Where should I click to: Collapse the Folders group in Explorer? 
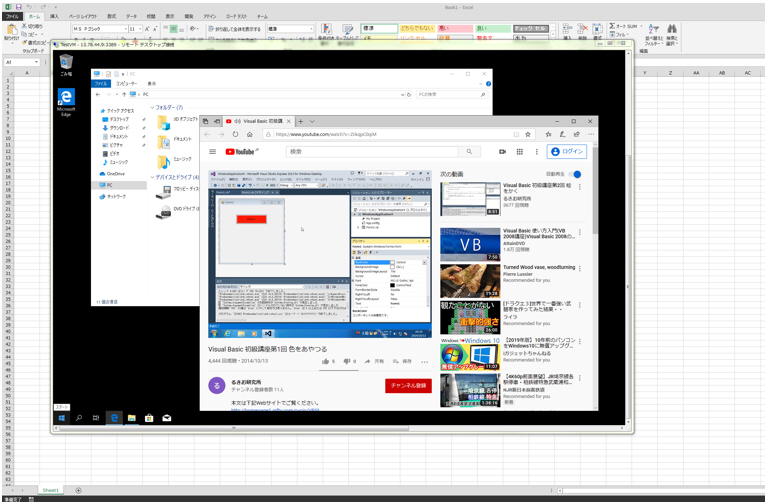click(x=152, y=107)
